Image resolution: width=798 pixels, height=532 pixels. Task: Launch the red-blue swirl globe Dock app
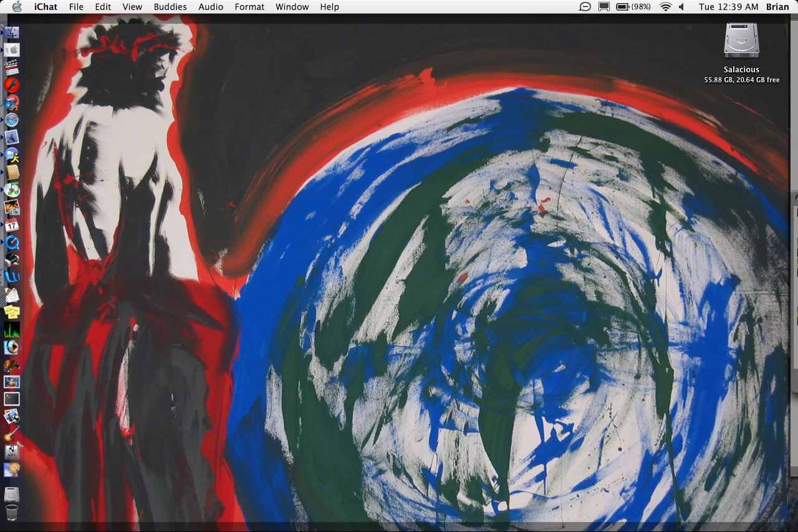pyautogui.click(x=12, y=102)
